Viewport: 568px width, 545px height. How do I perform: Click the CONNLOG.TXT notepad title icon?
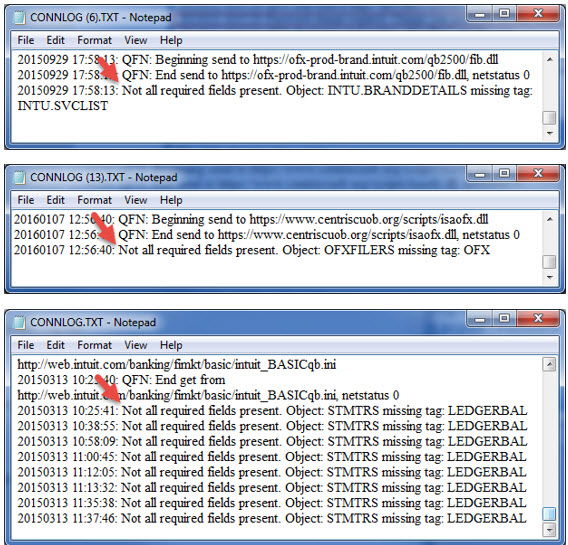[19, 322]
